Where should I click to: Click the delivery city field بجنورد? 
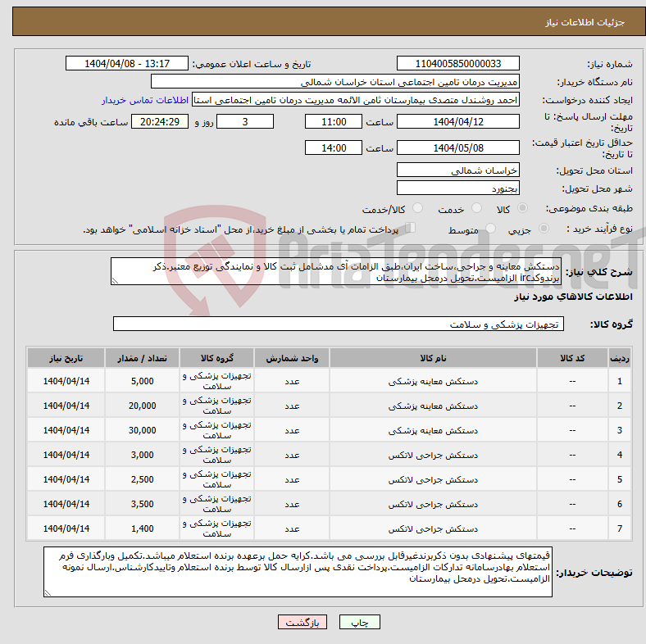pos(457,188)
